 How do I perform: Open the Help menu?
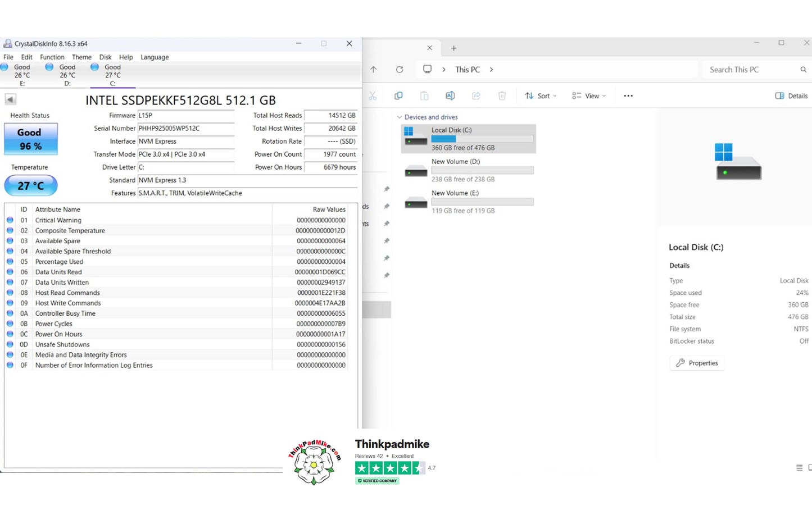tap(126, 57)
